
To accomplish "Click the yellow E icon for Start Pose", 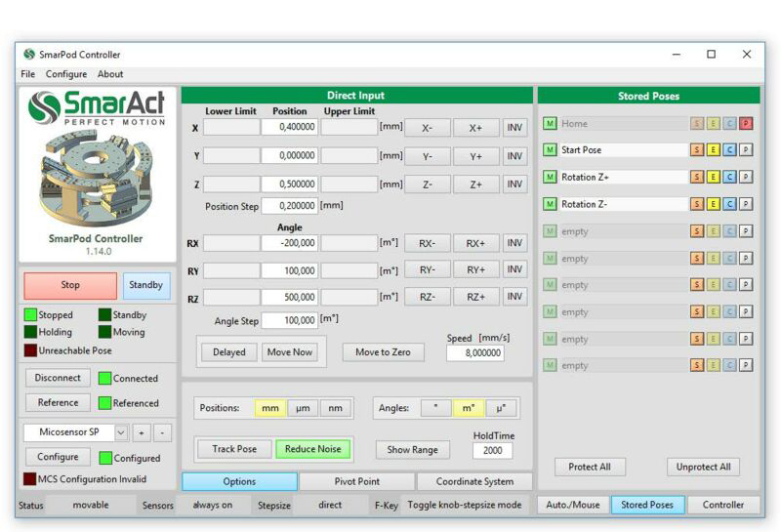I will pos(714,149).
